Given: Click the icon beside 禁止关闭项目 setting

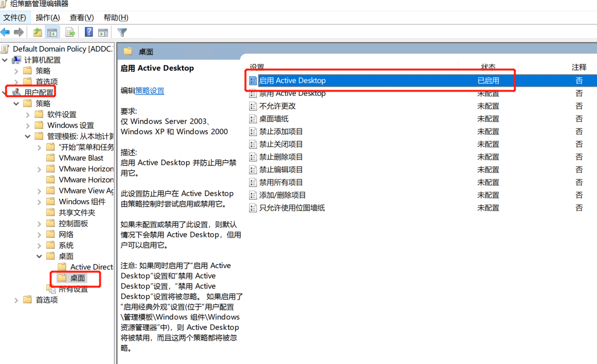Looking at the screenshot, I should click(x=253, y=144).
